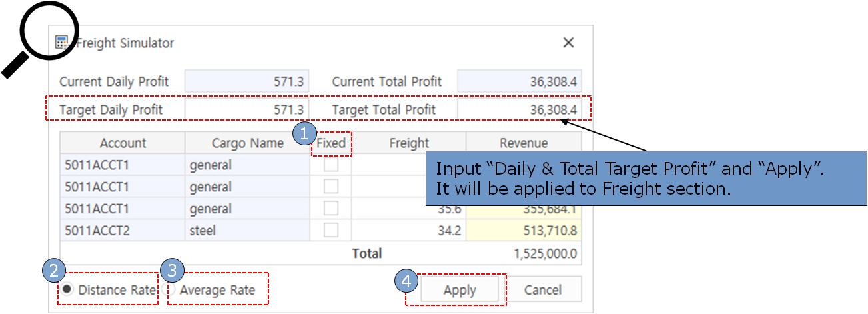Click the Total row label
The width and height of the screenshot is (868, 314).
coord(367,253)
